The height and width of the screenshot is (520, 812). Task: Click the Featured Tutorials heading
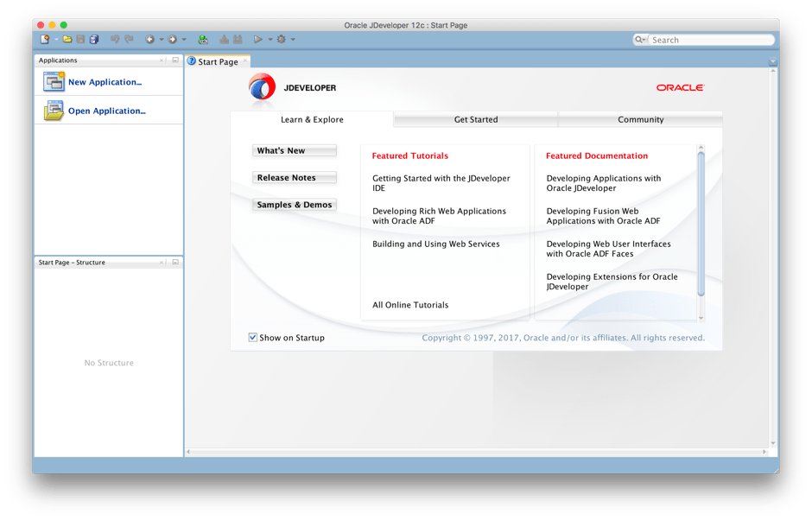(410, 155)
